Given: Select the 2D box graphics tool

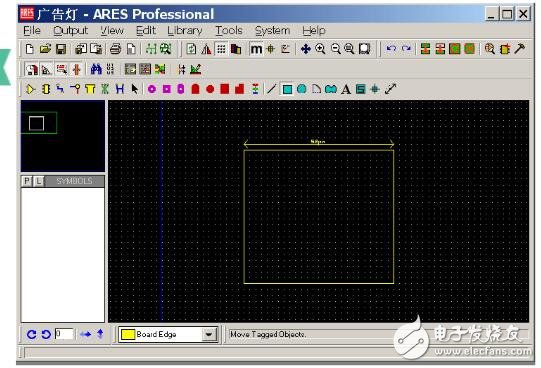Looking at the screenshot, I should point(287,89).
